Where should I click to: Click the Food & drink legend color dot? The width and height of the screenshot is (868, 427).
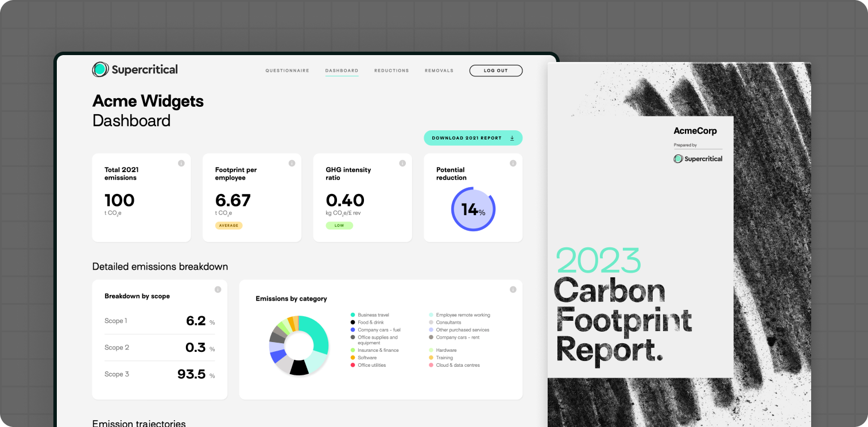352,323
